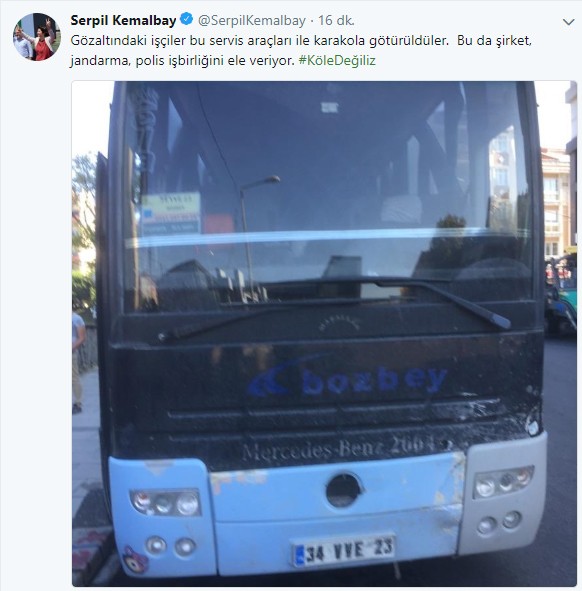Open the #KöleDeğiliz hashtag
Image resolution: width=582 pixels, height=591 pixels.
point(337,61)
